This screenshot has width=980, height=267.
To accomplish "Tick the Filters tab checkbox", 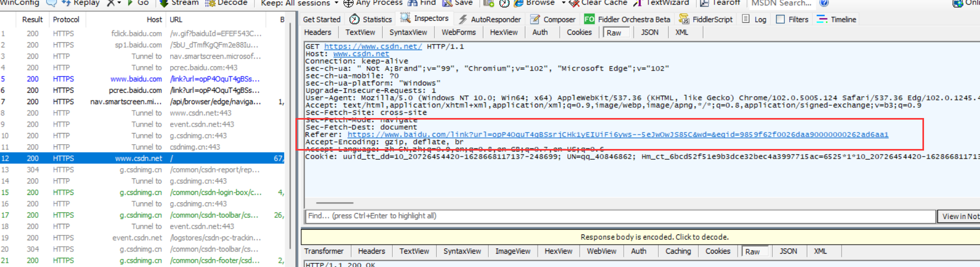I will [781, 19].
